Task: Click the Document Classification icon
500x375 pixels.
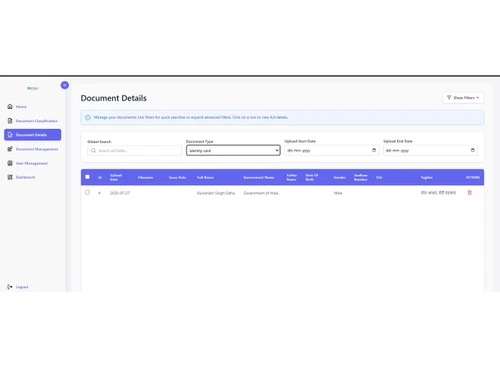Action: pyautogui.click(x=10, y=121)
